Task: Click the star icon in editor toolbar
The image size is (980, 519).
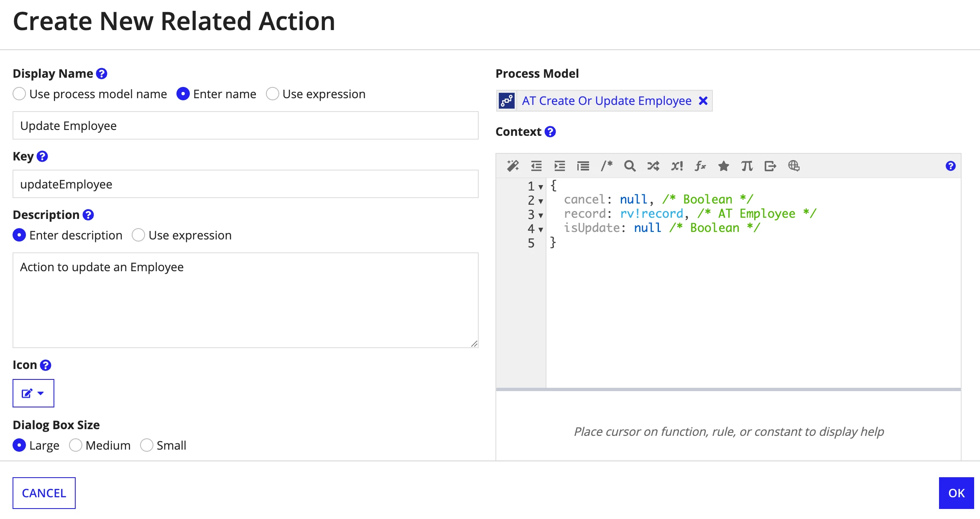Action: 724,166
